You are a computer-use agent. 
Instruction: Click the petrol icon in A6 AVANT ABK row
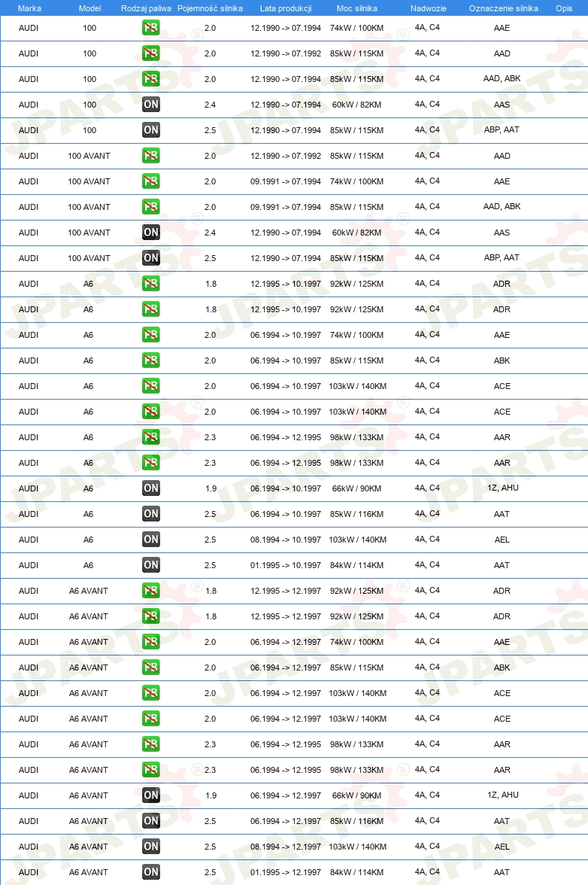(x=150, y=667)
